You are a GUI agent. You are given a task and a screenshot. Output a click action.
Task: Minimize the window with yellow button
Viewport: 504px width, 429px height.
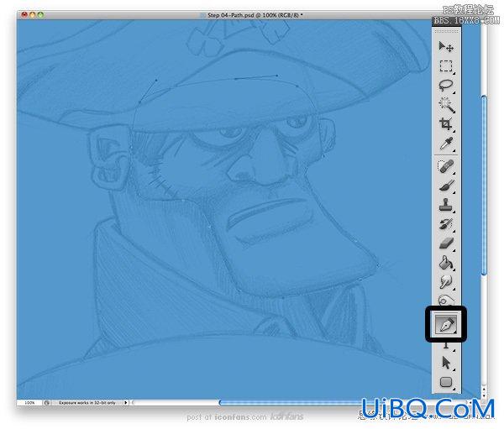coord(33,14)
